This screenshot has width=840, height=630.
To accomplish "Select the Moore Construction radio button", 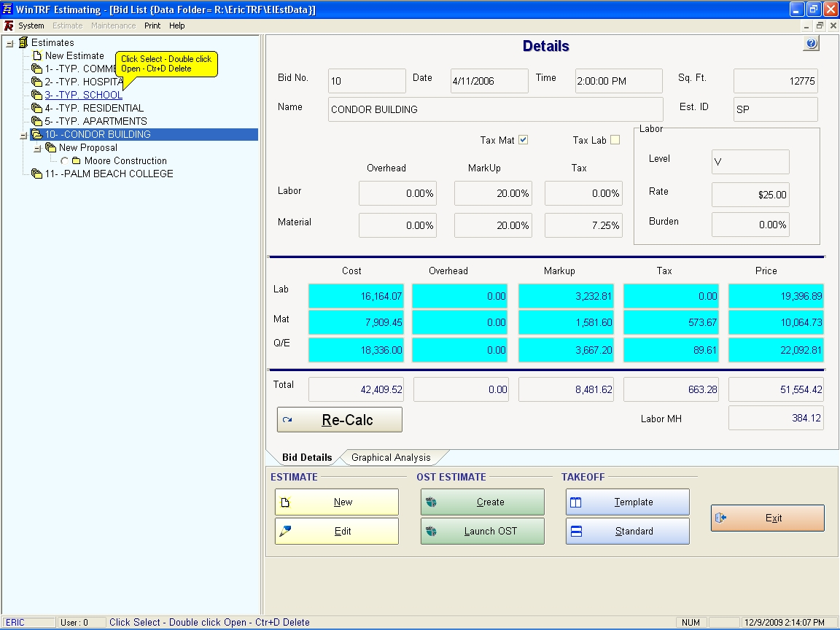I will point(65,161).
